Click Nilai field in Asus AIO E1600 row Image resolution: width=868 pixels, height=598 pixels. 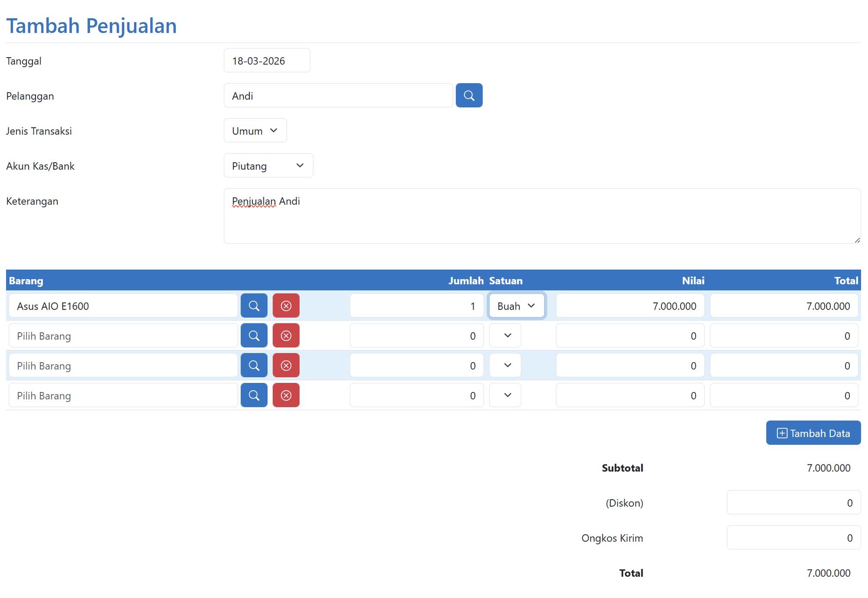pos(630,306)
